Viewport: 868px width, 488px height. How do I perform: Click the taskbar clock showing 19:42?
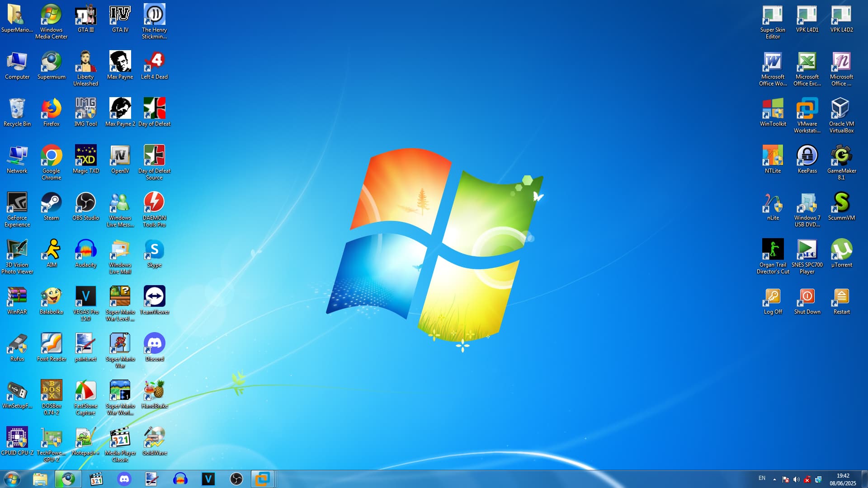843,479
